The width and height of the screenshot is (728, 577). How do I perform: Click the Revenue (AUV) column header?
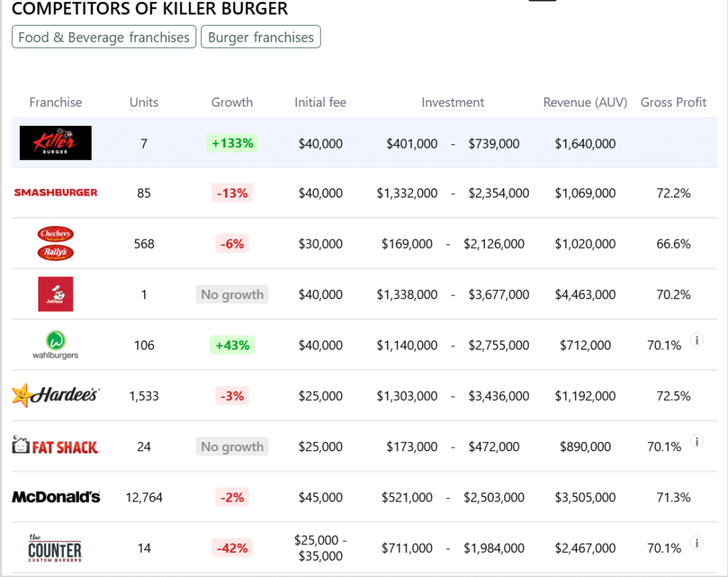(x=585, y=102)
